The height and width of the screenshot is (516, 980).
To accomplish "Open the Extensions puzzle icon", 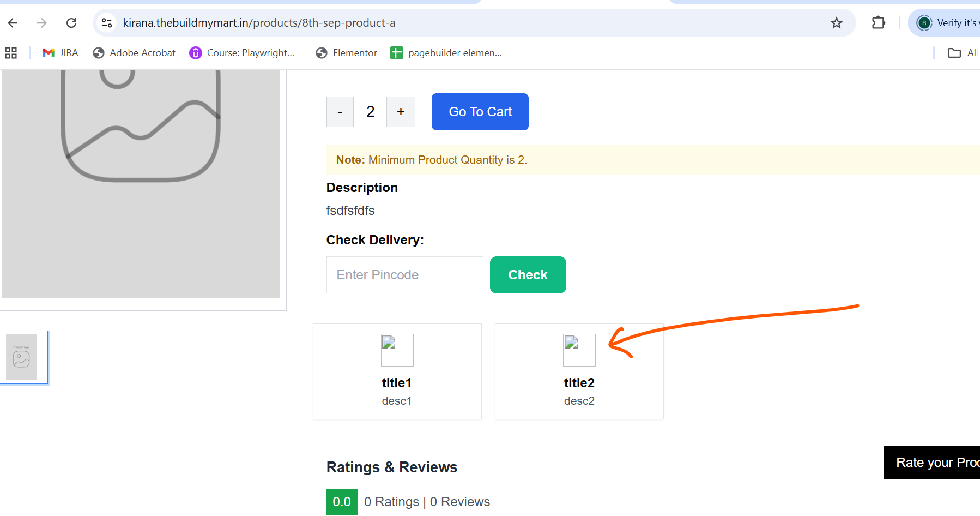I will pyautogui.click(x=878, y=23).
